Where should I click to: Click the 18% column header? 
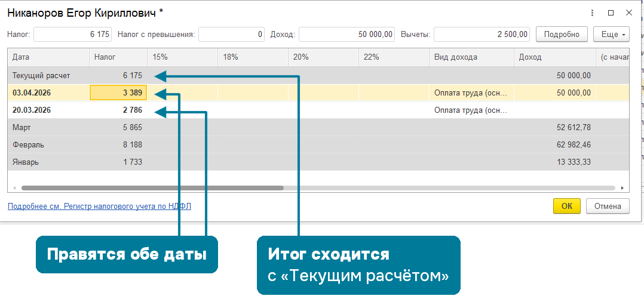tap(253, 57)
